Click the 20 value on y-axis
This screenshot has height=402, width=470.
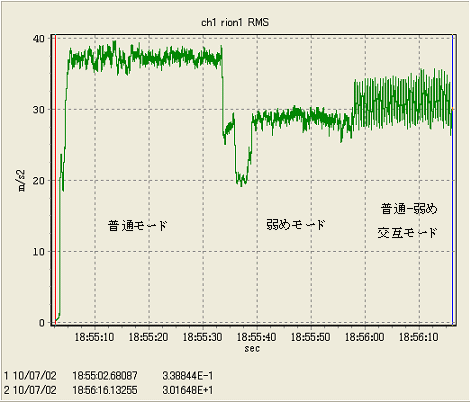coord(39,181)
